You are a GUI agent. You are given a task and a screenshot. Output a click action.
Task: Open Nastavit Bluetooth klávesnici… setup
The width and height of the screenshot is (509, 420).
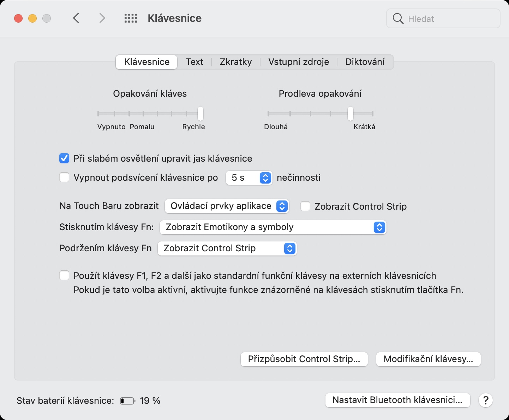(x=397, y=400)
